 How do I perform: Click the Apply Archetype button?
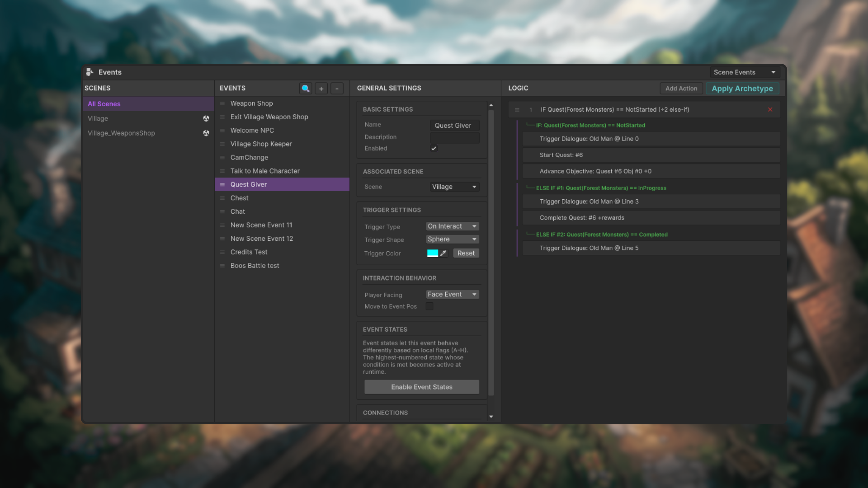742,89
